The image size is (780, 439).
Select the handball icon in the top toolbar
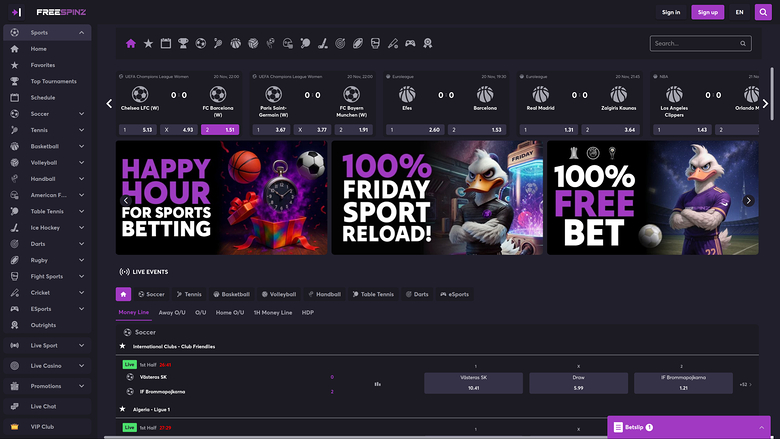click(x=271, y=44)
